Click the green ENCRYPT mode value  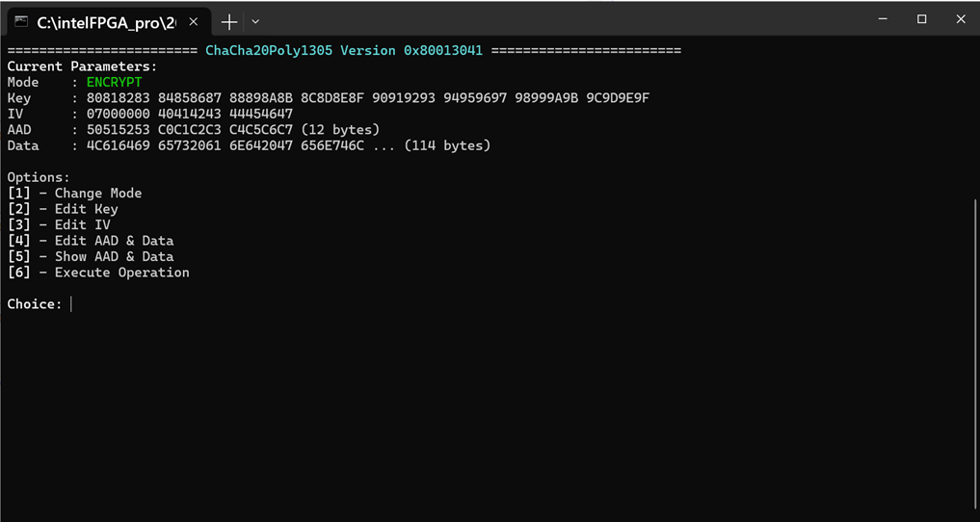(x=115, y=83)
